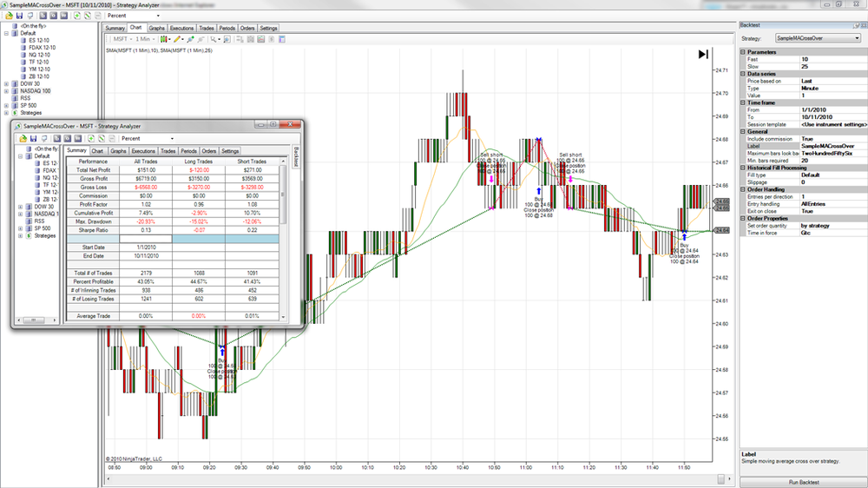The height and width of the screenshot is (488, 868).
Task: Collapse Order Handling property group
Action: click(744, 189)
